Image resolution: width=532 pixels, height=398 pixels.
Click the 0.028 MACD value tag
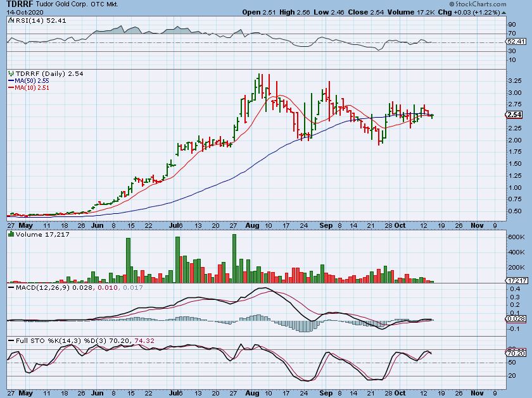[x=516, y=318]
